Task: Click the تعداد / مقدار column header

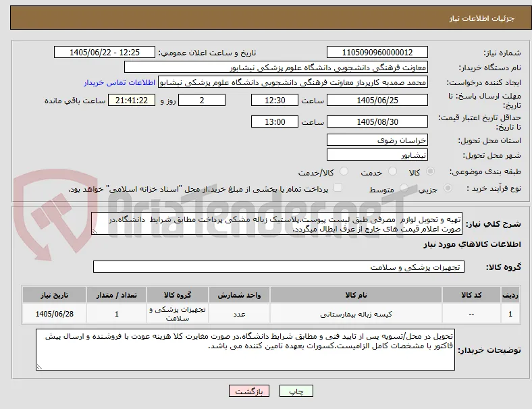Action: pyautogui.click(x=116, y=295)
